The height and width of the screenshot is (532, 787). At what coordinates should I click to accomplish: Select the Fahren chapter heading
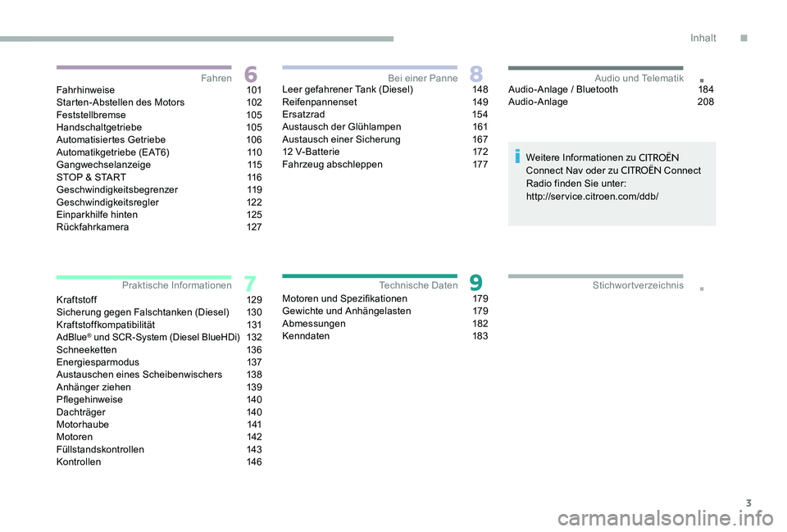216,78
